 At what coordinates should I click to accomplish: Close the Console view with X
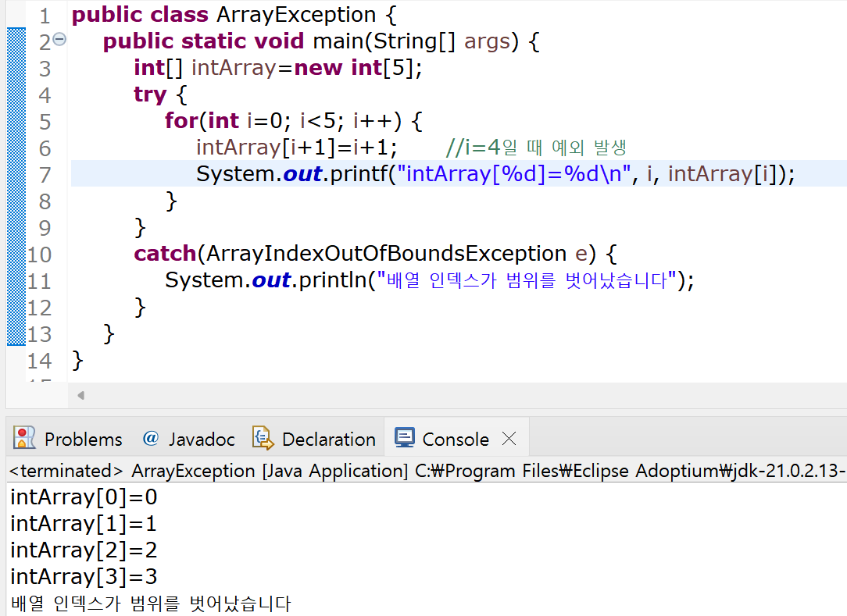click(x=509, y=438)
